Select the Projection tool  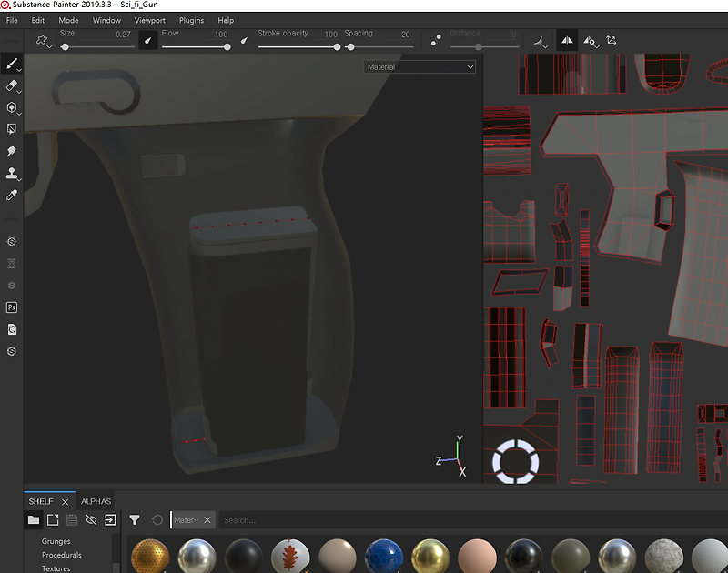pos(12,108)
